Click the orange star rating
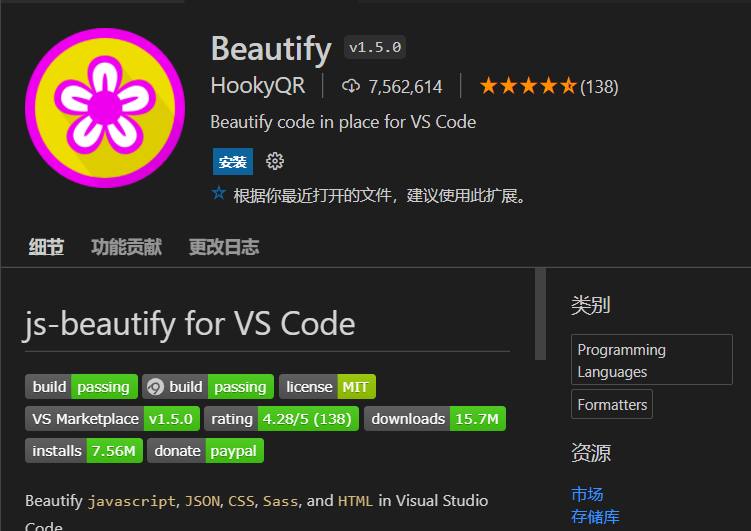Viewport: 751px width, 531px height. click(x=528, y=86)
